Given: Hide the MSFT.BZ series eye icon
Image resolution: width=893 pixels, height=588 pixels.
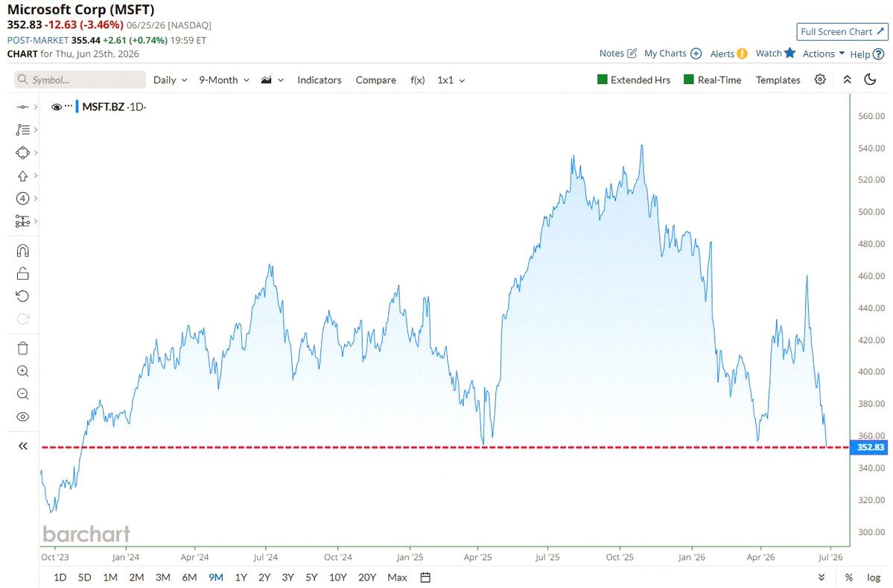Looking at the screenshot, I should point(57,106).
